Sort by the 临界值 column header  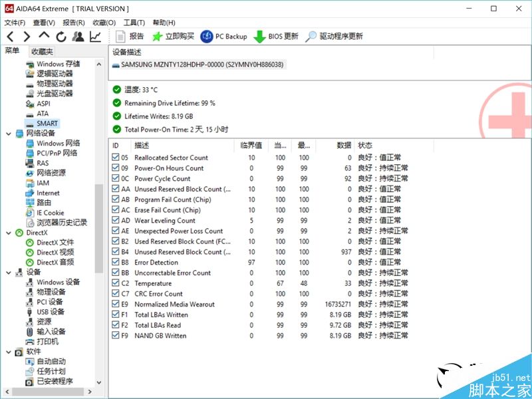[x=251, y=146]
